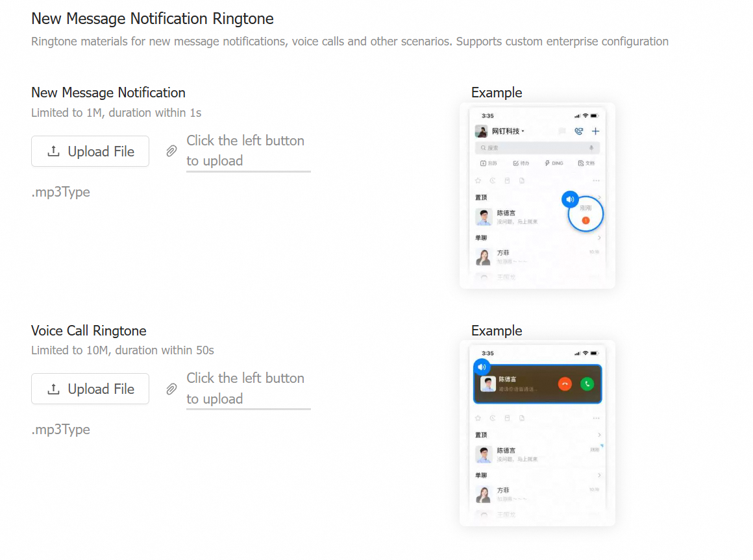Expand the 置顶 chevron in second example
The width and height of the screenshot is (753, 560).
point(599,435)
